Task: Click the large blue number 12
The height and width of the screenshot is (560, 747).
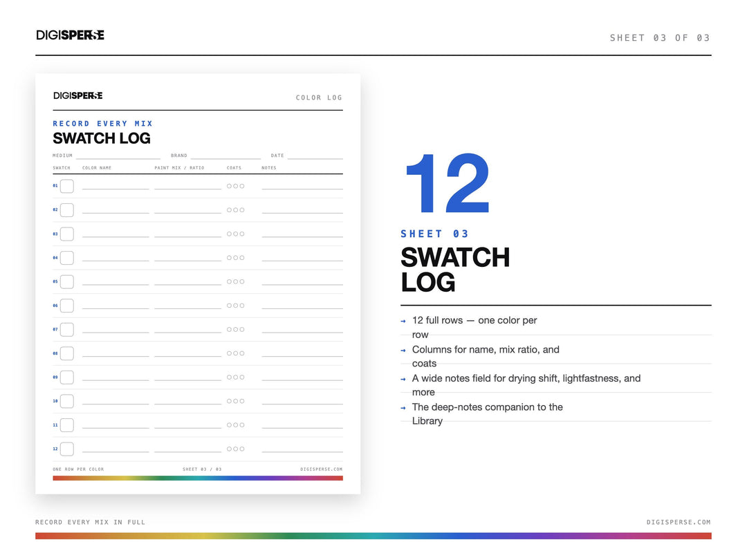Action: coord(448,183)
